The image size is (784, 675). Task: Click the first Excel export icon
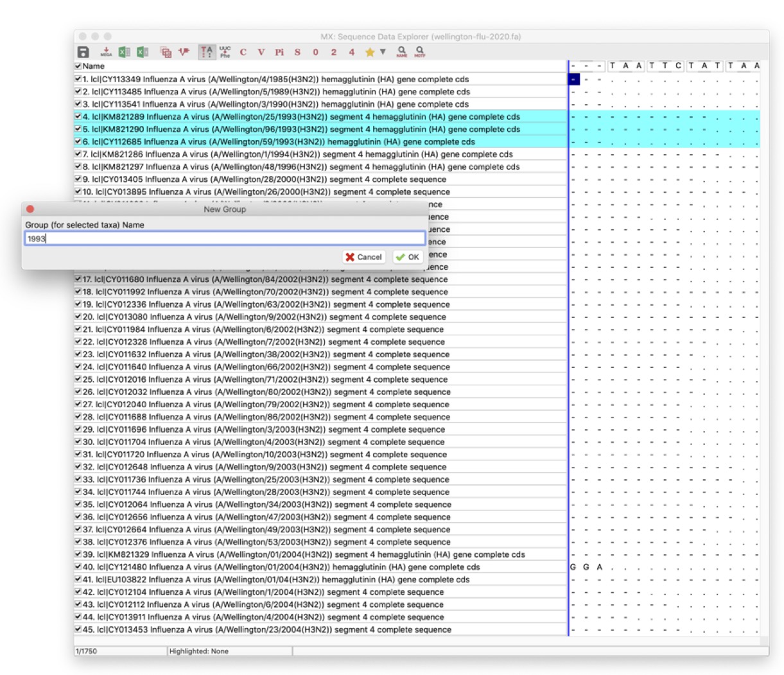pyautogui.click(x=125, y=52)
